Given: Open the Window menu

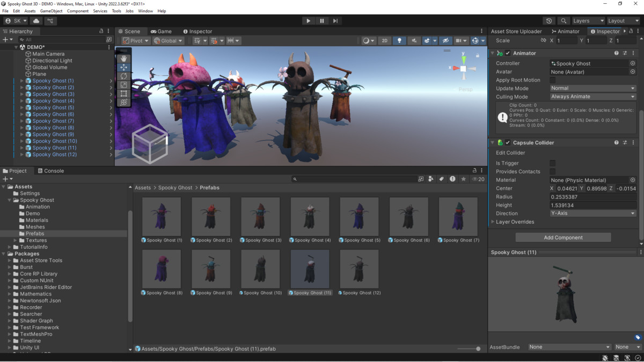Looking at the screenshot, I should (x=145, y=11).
